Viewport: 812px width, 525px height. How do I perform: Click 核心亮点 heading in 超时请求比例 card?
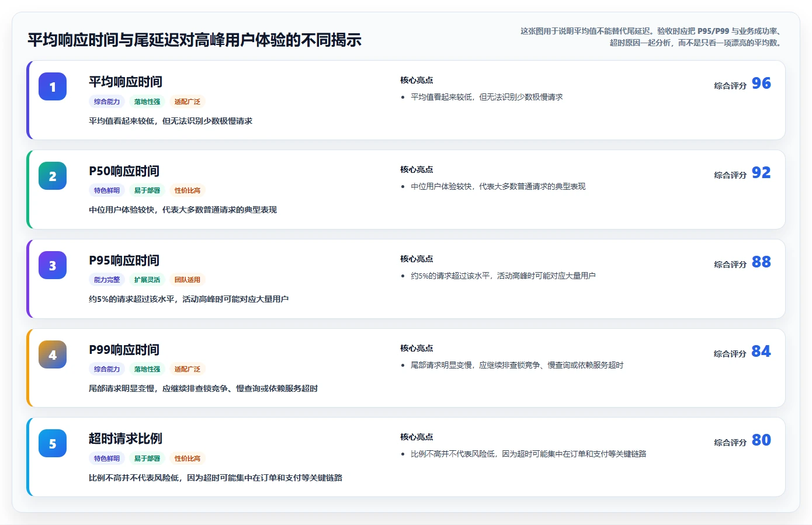417,437
